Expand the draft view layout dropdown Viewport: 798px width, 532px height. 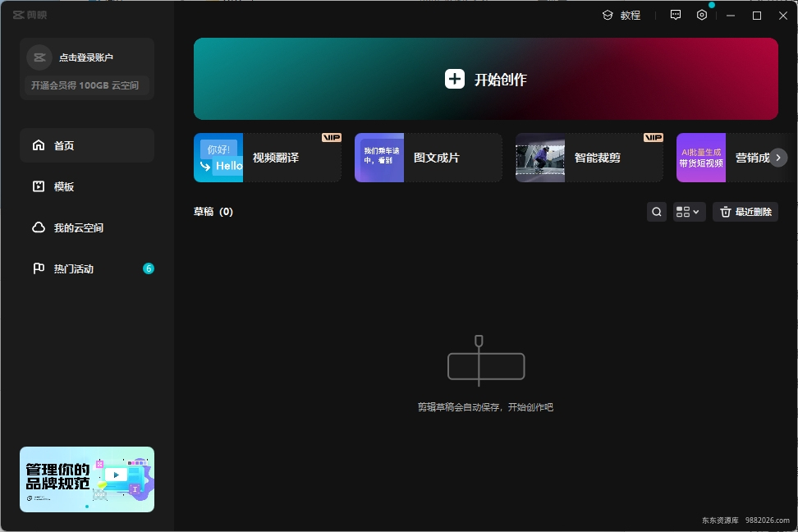point(689,211)
